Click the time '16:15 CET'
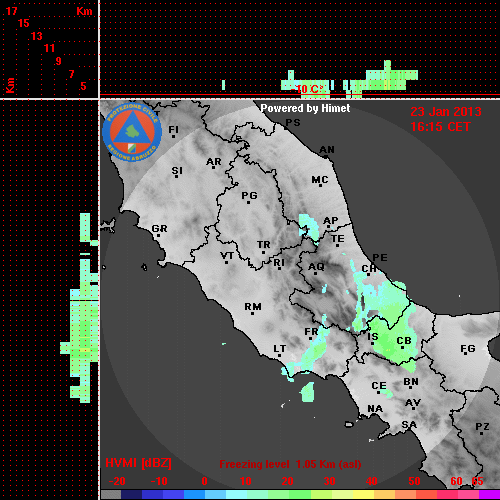This screenshot has width=500, height=500. point(440,127)
